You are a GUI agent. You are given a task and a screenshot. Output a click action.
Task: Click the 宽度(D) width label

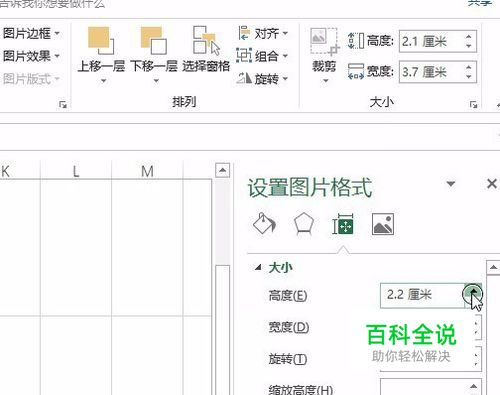(x=289, y=327)
